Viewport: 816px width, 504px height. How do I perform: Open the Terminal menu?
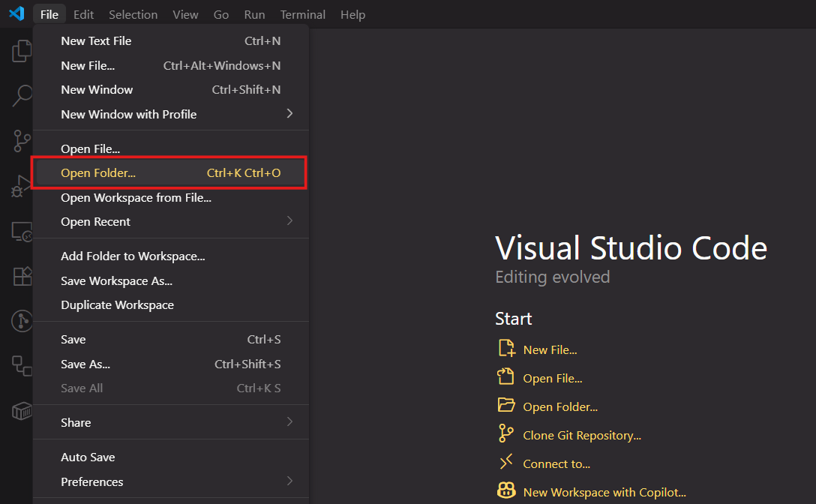(x=303, y=14)
